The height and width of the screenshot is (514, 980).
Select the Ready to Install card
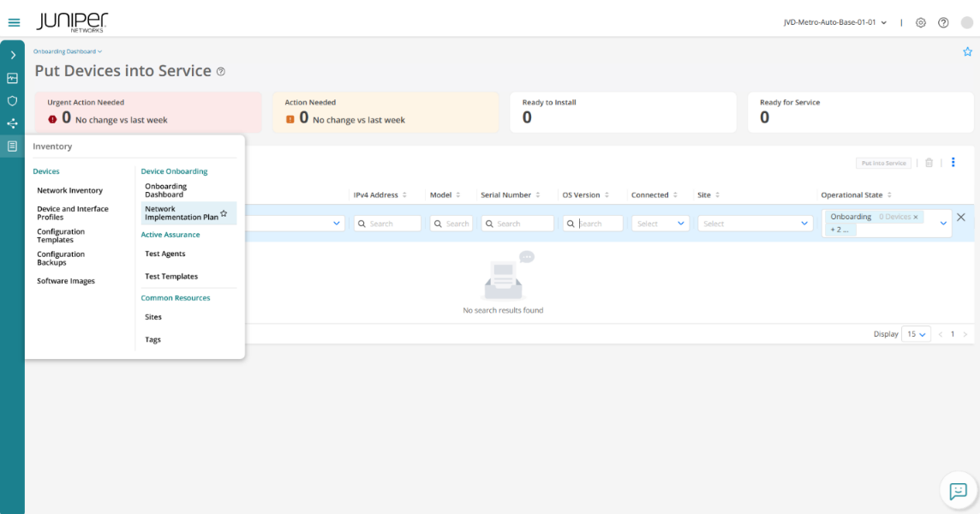point(623,112)
